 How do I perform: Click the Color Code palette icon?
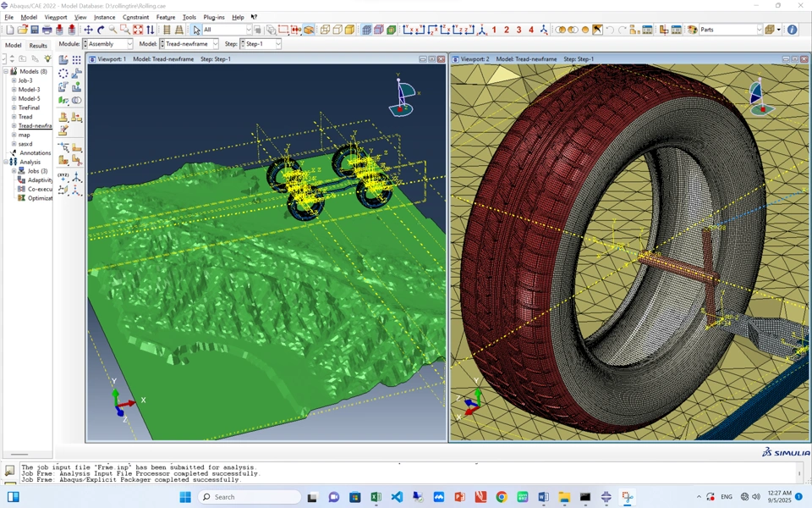click(693, 30)
